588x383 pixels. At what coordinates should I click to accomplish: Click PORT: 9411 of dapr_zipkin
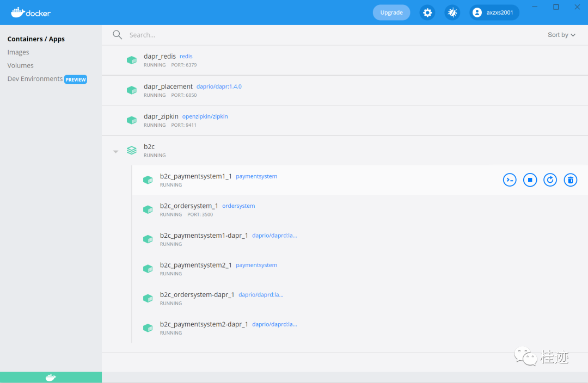point(184,125)
